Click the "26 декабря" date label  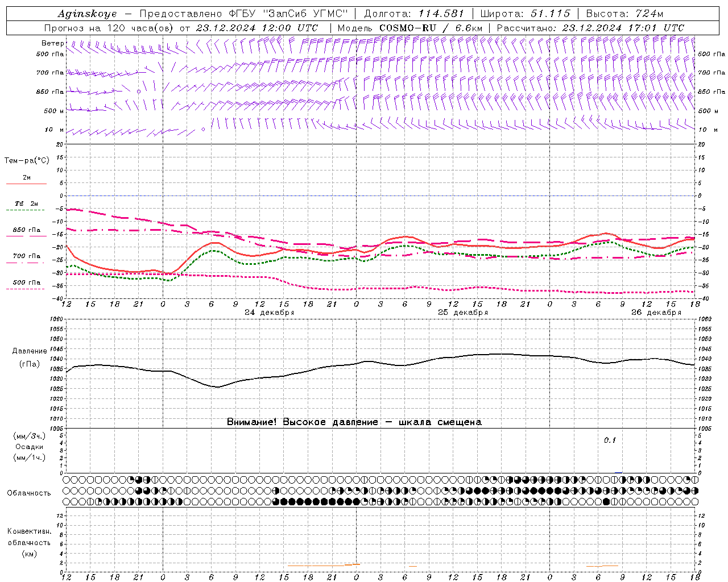[656, 313]
